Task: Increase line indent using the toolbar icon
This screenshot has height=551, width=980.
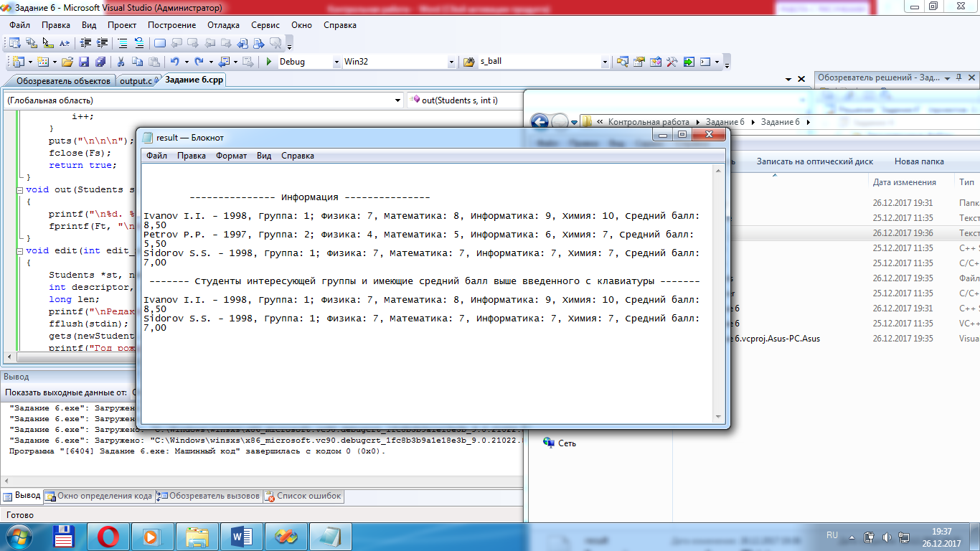Action: pyautogui.click(x=102, y=43)
